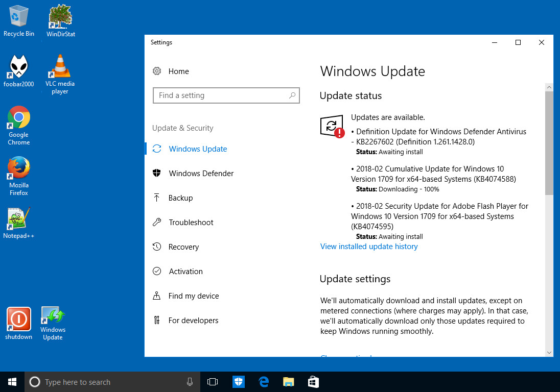Viewport: 560px width, 392px height.
Task: Select the Notepad++ desktop shortcut
Action: [18, 223]
